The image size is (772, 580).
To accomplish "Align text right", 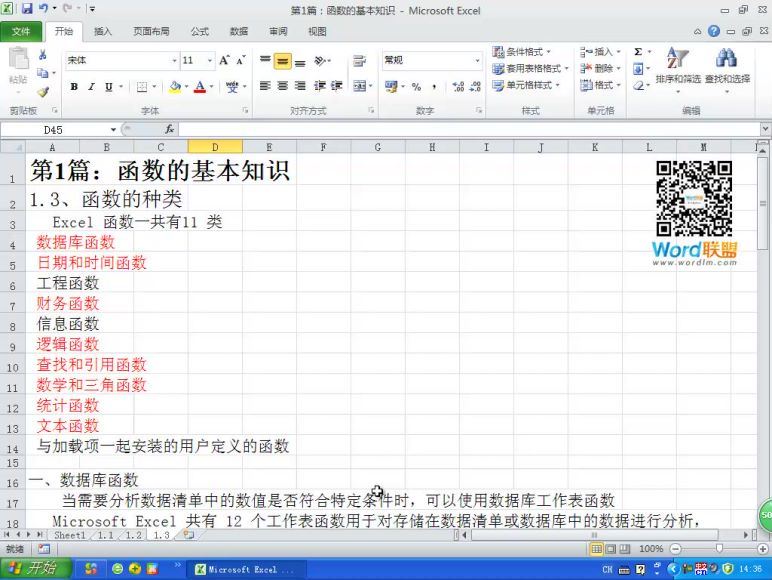I will point(300,86).
